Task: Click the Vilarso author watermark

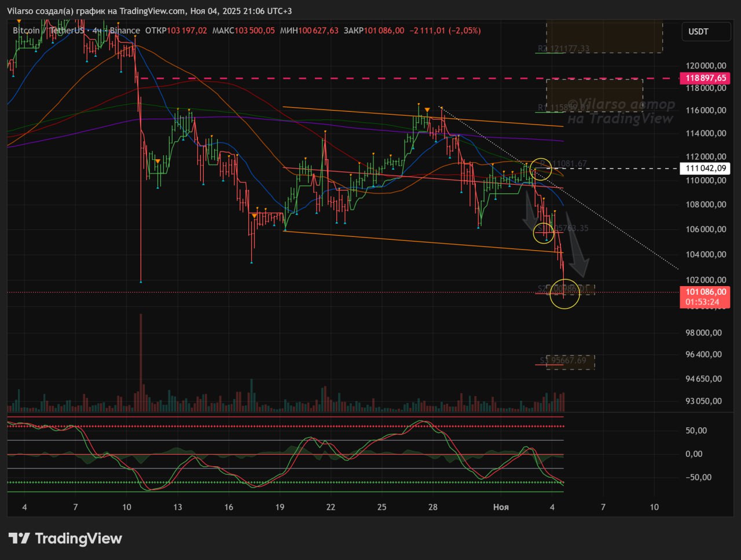Action: [621, 111]
